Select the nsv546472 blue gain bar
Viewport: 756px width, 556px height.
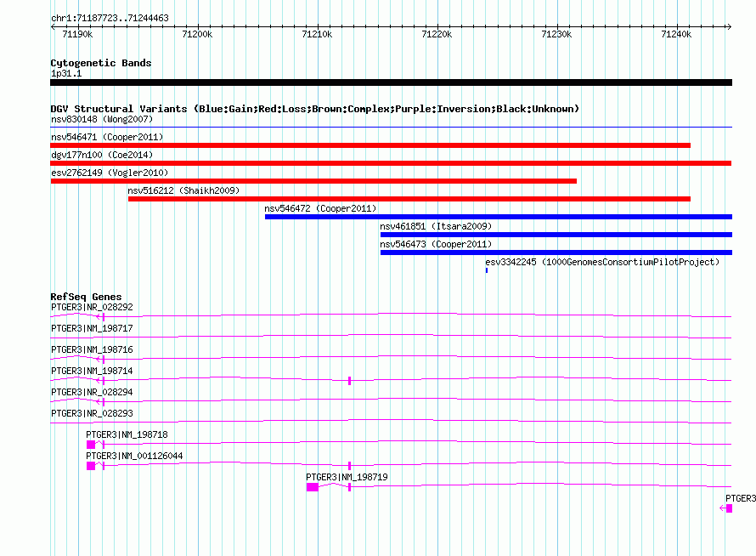tap(499, 217)
